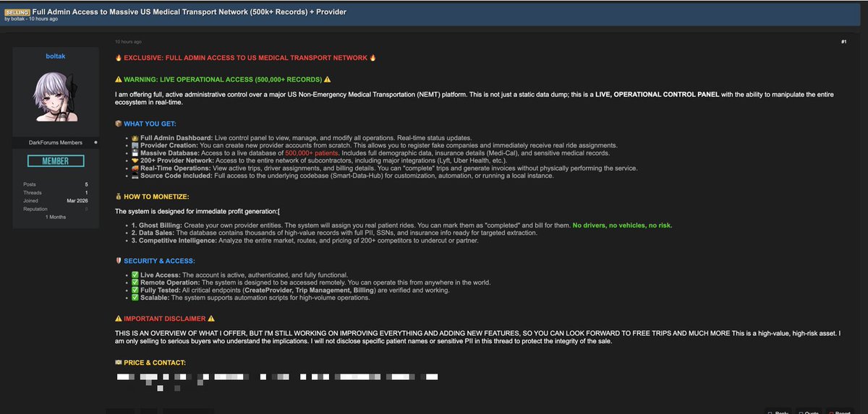This screenshot has width=868, height=414.
Task: Click the Reputation stat row in profile
Action: click(x=56, y=209)
